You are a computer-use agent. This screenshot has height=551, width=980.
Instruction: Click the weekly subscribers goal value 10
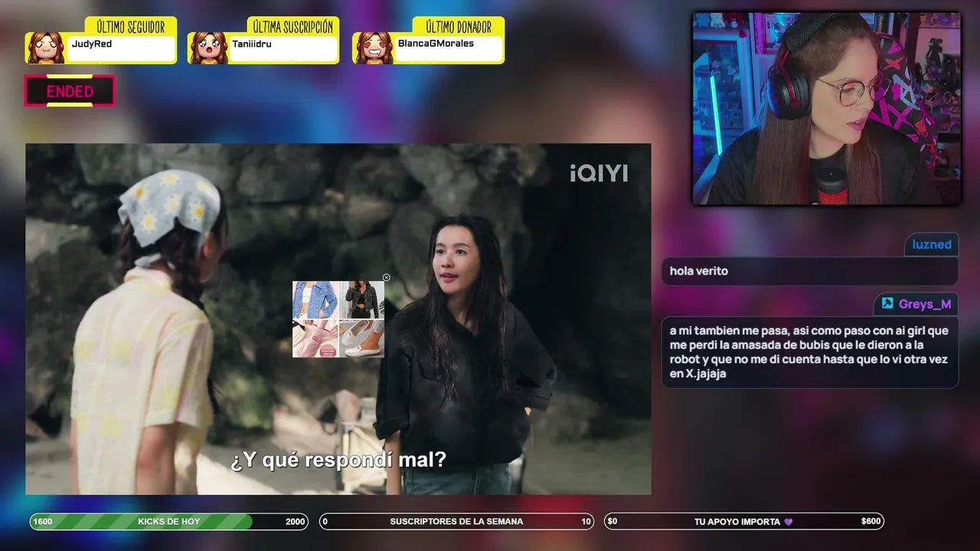click(586, 522)
